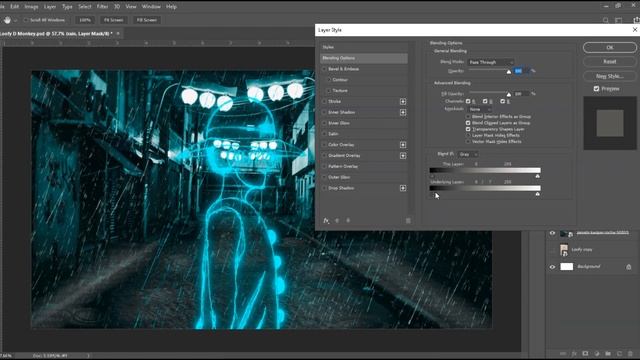Enable the Outer Glow style checkbox
The image size is (640, 360).
coord(325,178)
